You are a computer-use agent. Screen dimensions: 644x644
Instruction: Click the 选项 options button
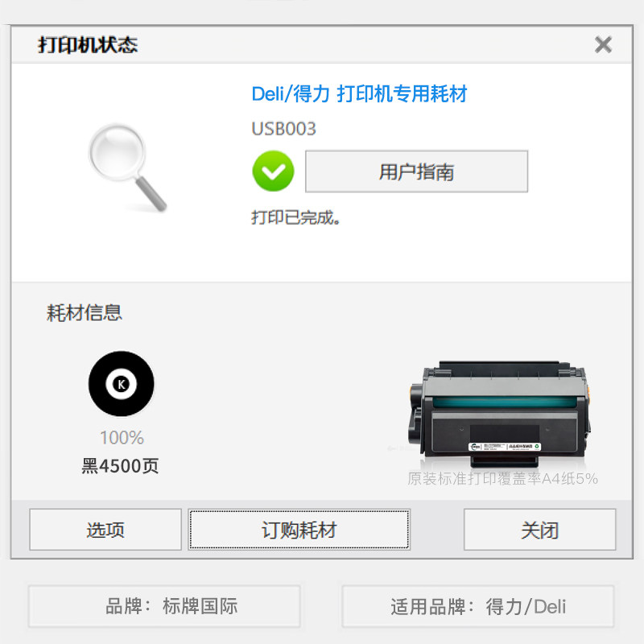tap(105, 530)
